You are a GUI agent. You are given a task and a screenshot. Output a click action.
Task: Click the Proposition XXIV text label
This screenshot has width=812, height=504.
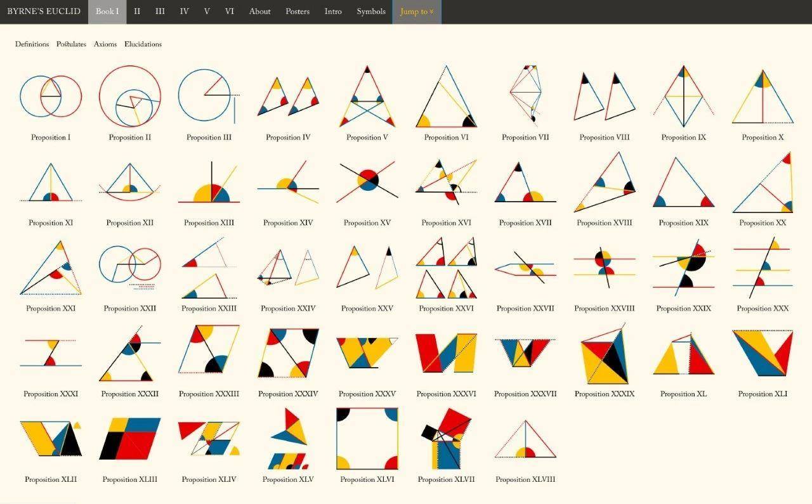(x=288, y=309)
